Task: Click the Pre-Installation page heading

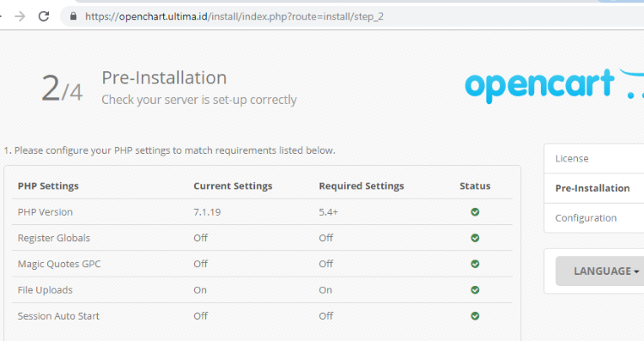Action: point(164,77)
